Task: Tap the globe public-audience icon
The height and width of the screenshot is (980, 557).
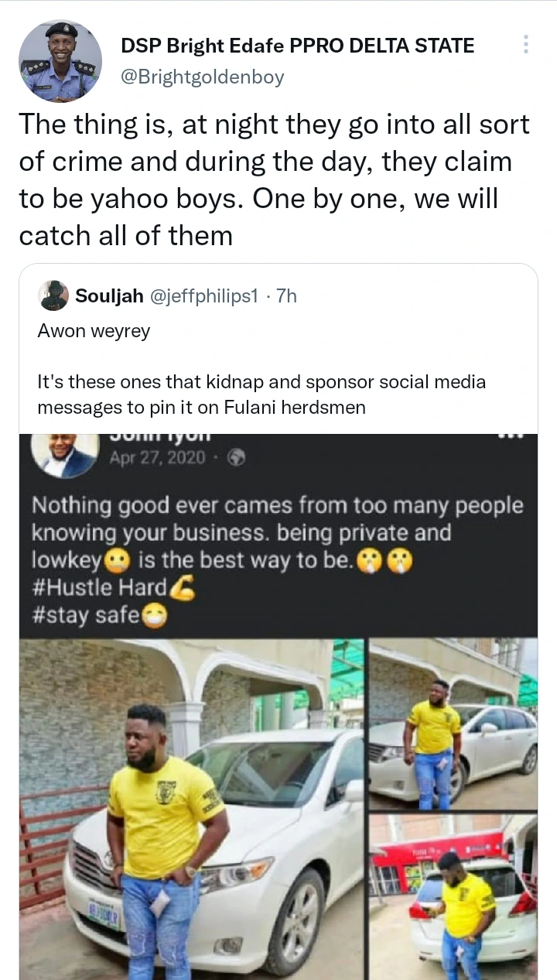Action: pos(237,458)
